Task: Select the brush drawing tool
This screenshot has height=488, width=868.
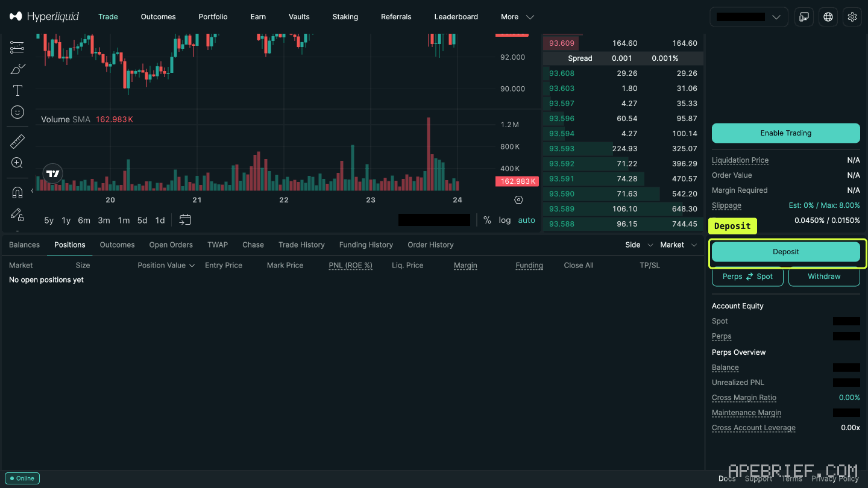Action: pos(17,69)
